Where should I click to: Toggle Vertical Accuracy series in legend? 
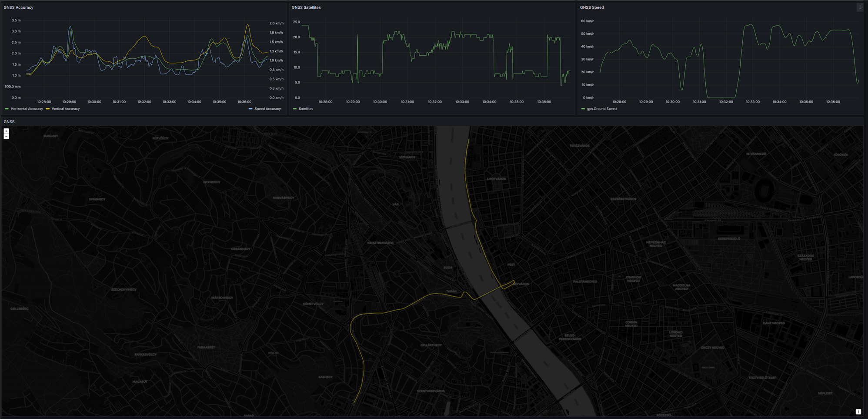[66, 109]
